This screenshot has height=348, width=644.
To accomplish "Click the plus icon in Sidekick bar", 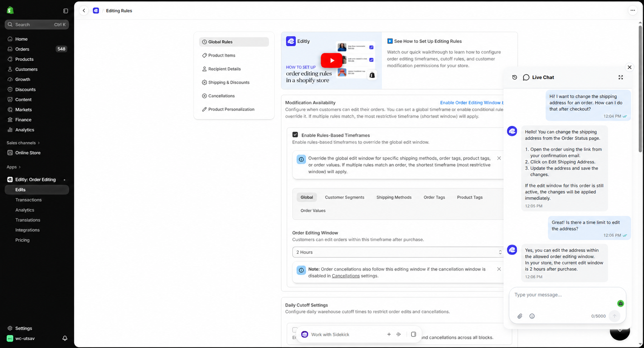I will [389, 334].
